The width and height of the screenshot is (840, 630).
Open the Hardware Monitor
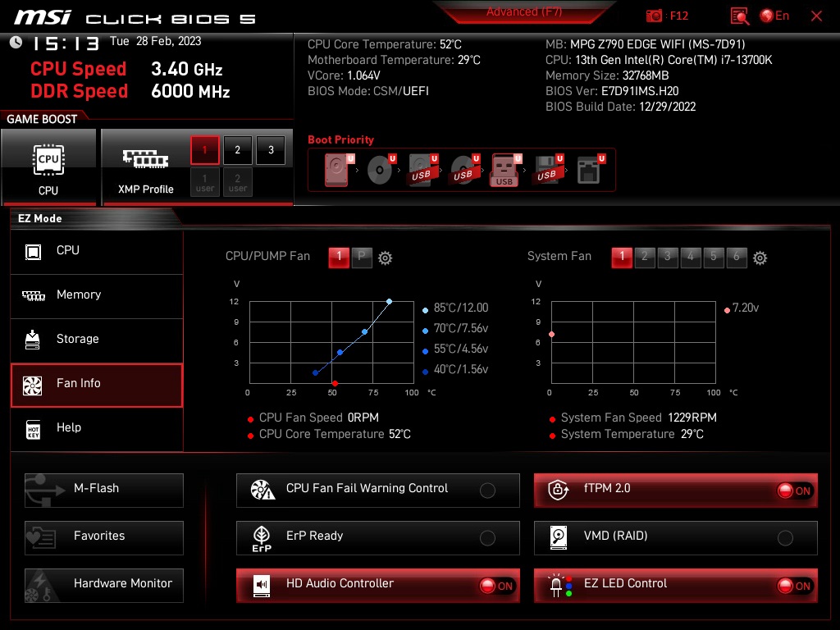coord(104,586)
